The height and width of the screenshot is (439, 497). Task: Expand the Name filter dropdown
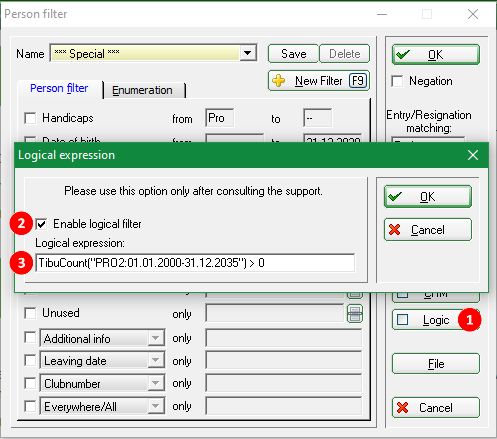pos(248,53)
